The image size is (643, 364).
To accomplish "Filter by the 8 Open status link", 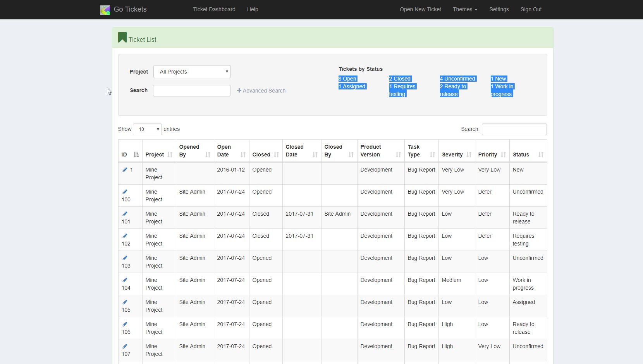I will coord(347,79).
